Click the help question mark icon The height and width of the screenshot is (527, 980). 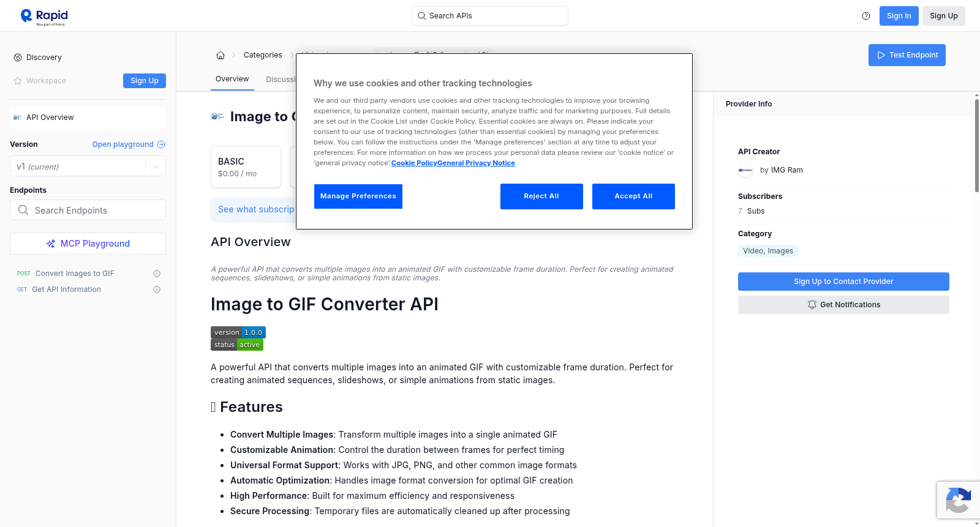click(866, 16)
